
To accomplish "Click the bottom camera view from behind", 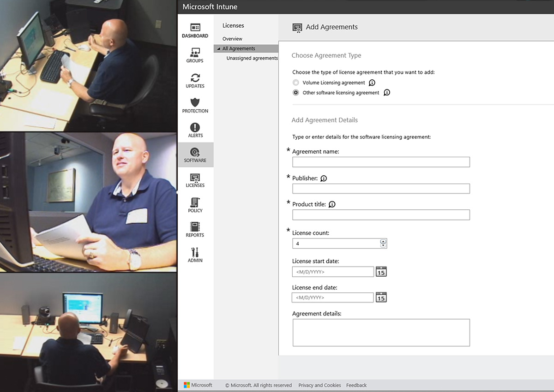I will point(88,333).
